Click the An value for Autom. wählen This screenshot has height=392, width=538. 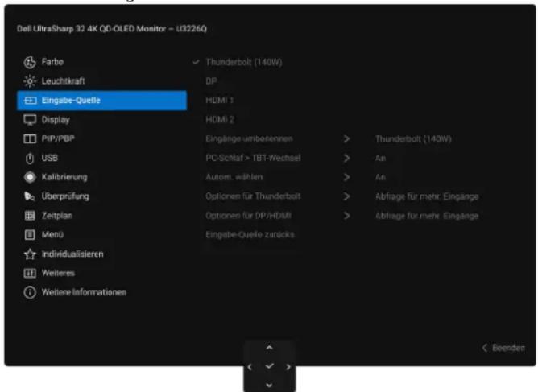coord(380,177)
